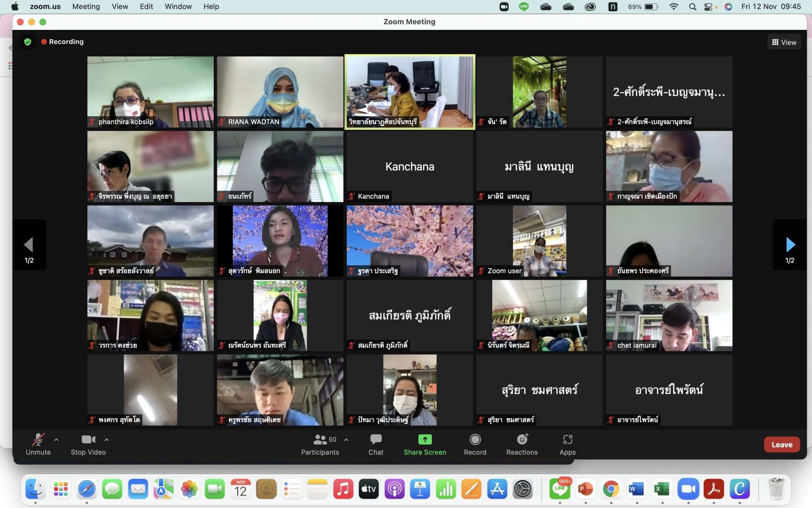Click the red Leave button
This screenshot has width=812, height=508.
point(781,444)
